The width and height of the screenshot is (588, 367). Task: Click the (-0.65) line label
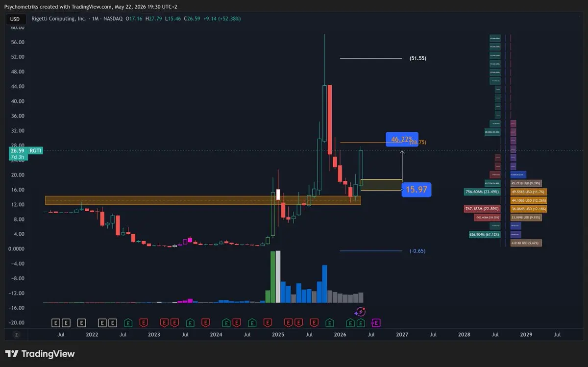[x=417, y=251]
